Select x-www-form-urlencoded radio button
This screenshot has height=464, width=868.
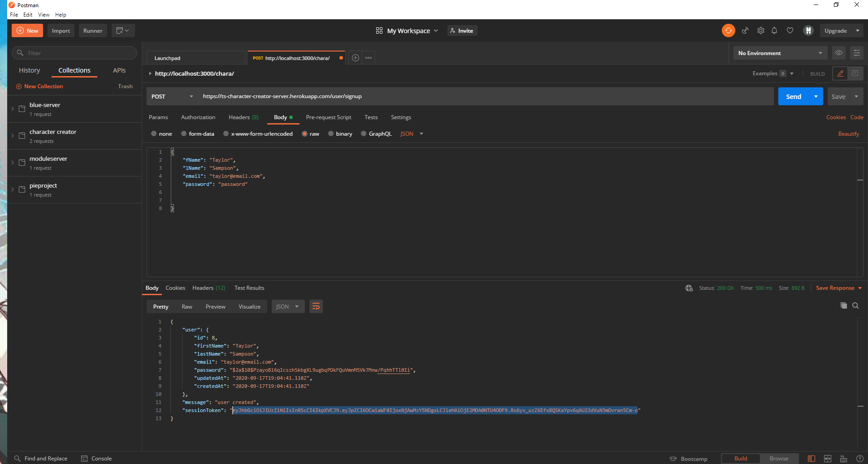[x=226, y=133]
